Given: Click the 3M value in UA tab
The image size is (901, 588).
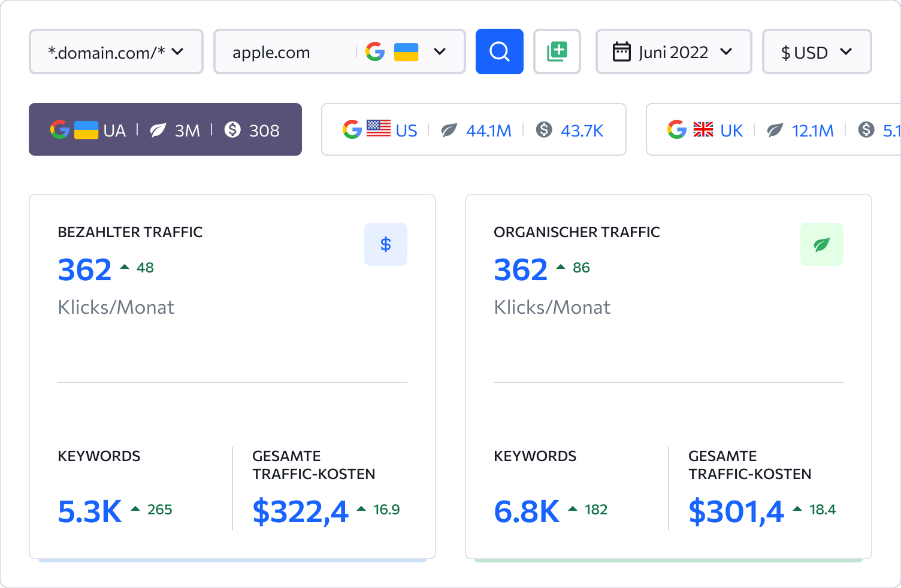Looking at the screenshot, I should click(x=188, y=131).
